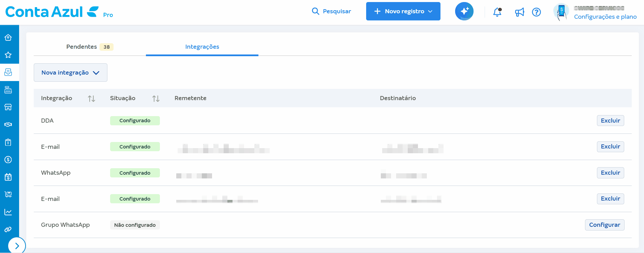Click Excluir for the WhatsApp integration
This screenshot has width=644, height=253.
(x=610, y=173)
